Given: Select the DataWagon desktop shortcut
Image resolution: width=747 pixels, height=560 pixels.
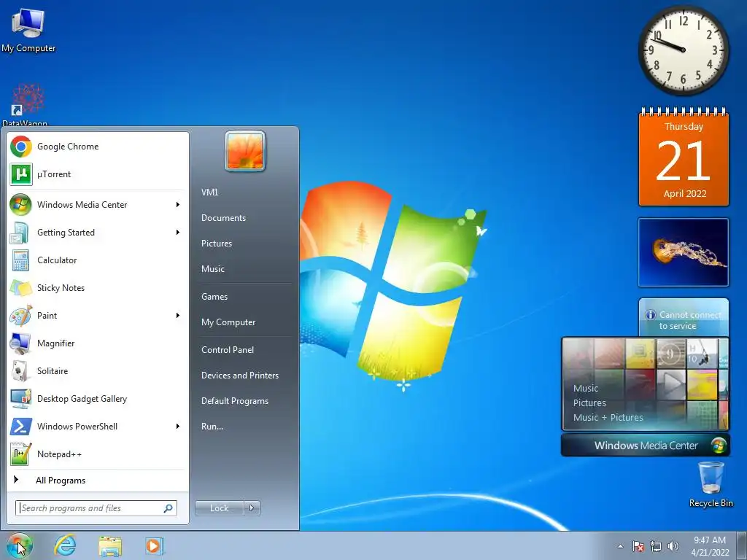Looking at the screenshot, I should [26, 105].
